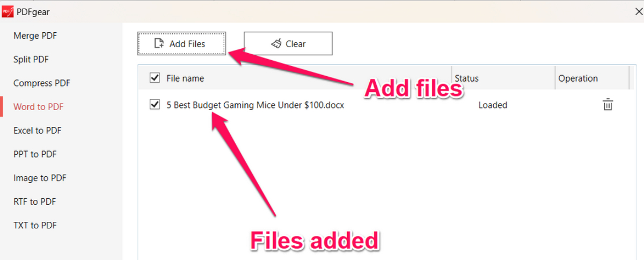This screenshot has height=260, width=644.
Task: Switch to Compress PDF
Action: (x=42, y=83)
